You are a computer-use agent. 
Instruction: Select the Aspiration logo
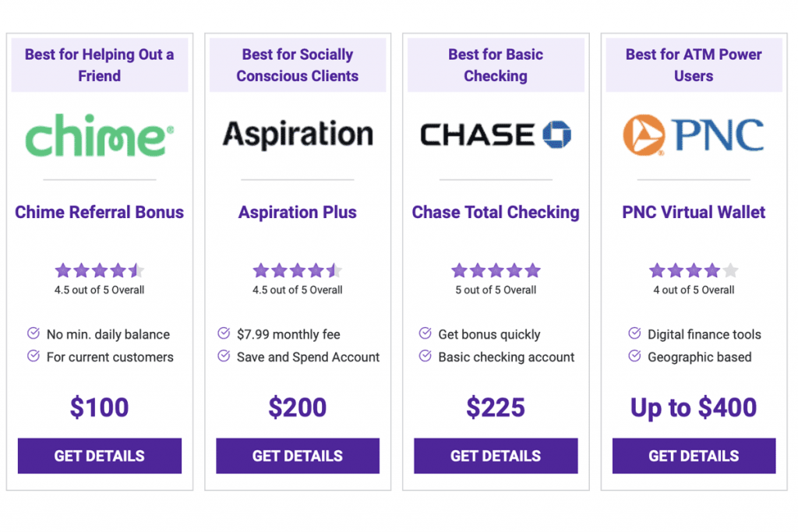pos(297,133)
